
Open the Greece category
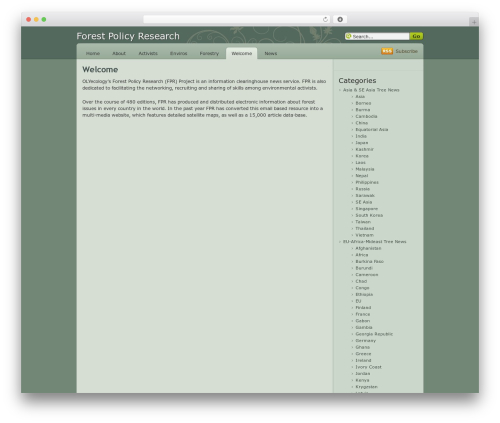coord(363,354)
